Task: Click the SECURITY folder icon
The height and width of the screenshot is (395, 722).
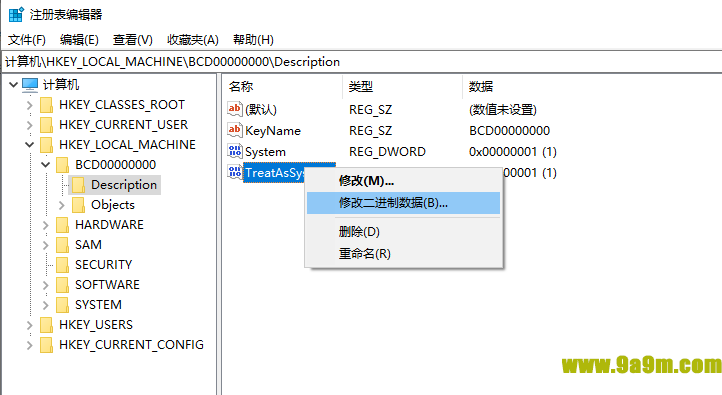Action: pos(62,265)
